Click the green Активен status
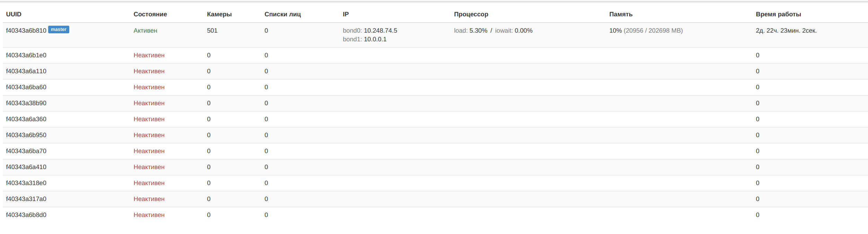868x234 pixels. coord(145,31)
